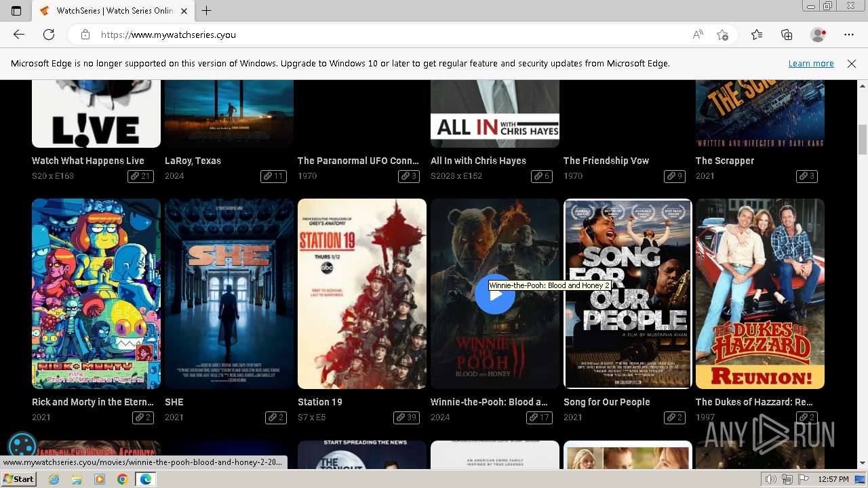
Task: Close the WatchSeries tab
Action: [184, 11]
